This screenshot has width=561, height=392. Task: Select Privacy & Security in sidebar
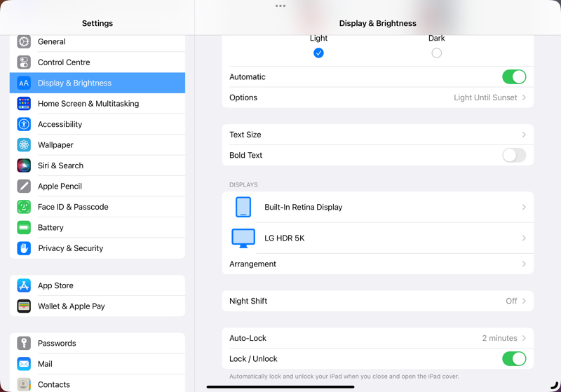pos(70,248)
